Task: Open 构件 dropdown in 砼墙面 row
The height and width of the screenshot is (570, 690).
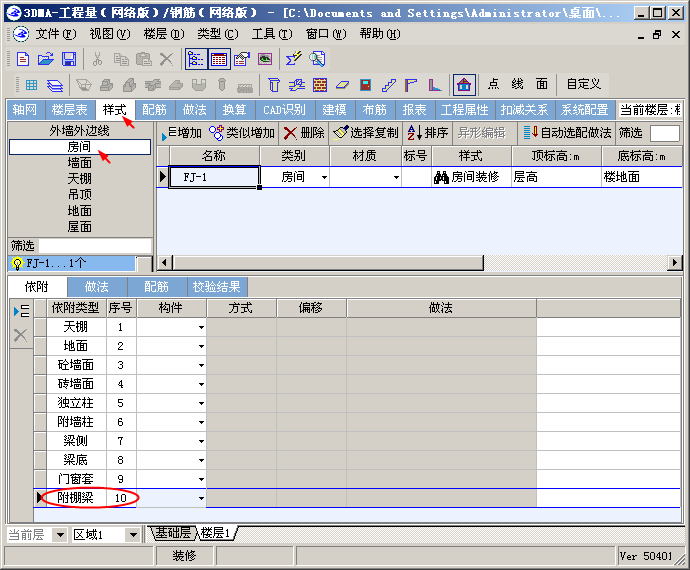Action: pos(201,365)
